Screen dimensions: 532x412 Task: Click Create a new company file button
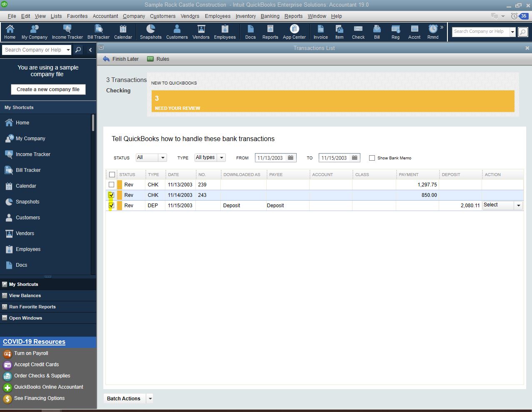tap(48, 89)
